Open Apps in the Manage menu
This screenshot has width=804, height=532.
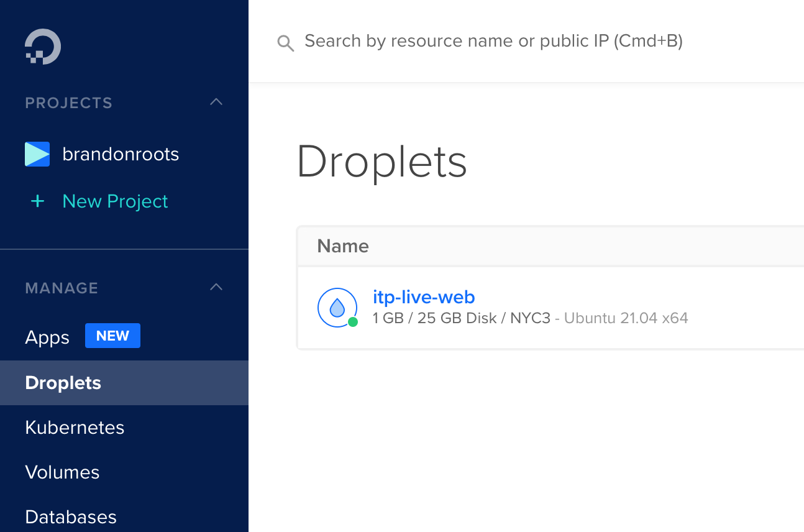tap(47, 337)
